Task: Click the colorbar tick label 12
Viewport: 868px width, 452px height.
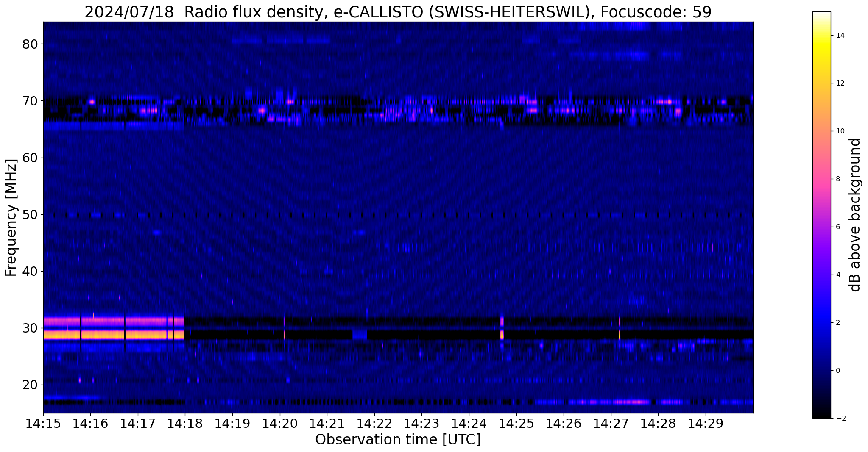Action: (839, 83)
